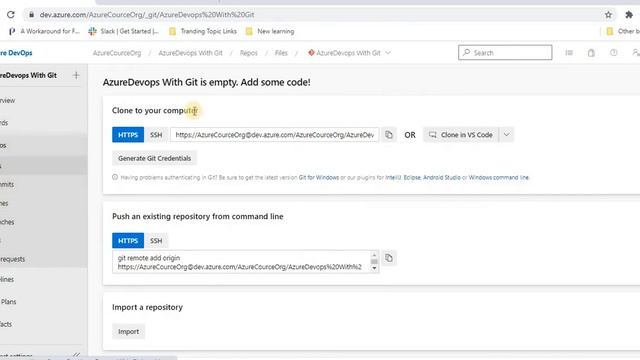Open the Other bookmarks folder

click(623, 31)
